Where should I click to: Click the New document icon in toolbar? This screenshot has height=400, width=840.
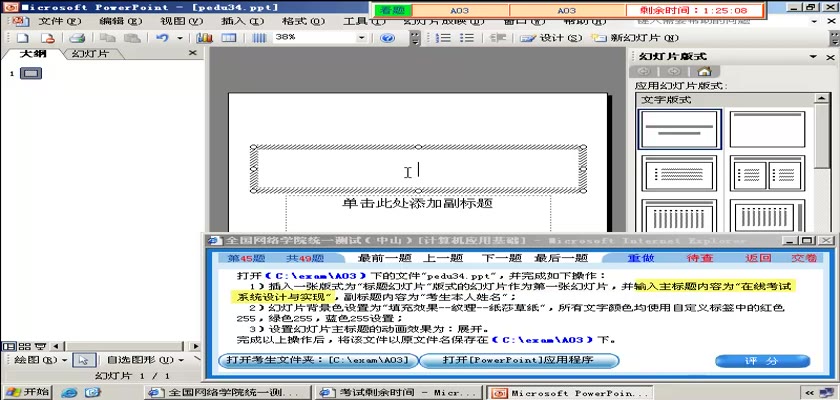pyautogui.click(x=22, y=38)
